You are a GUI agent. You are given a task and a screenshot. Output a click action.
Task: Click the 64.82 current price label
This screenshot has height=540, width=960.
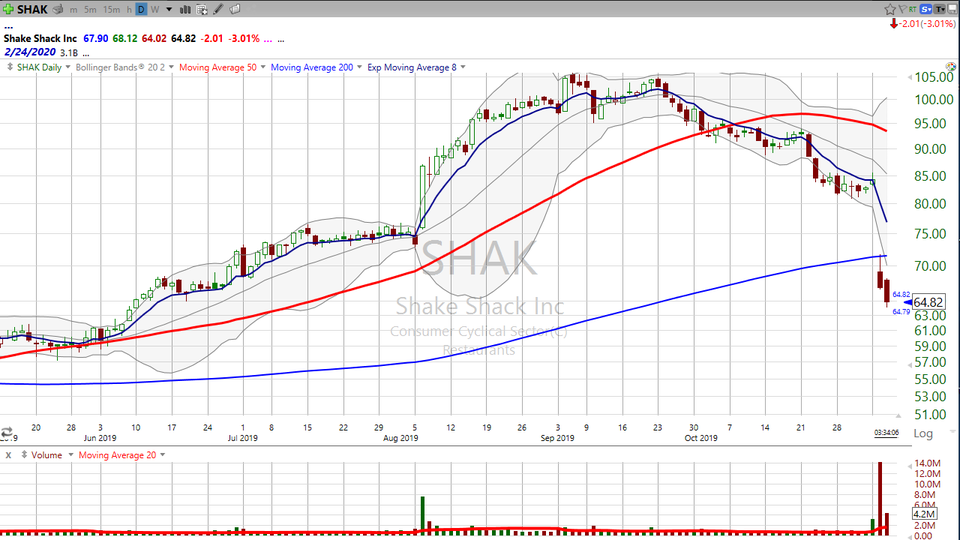[x=928, y=302]
